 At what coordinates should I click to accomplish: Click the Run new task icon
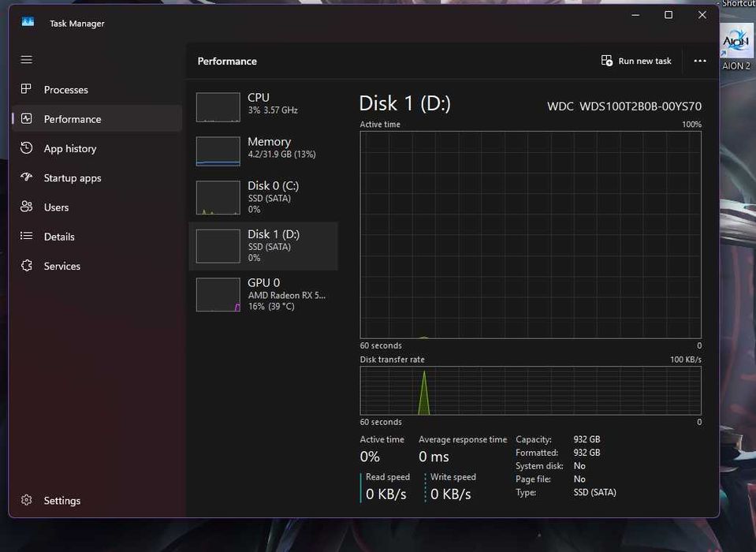(x=606, y=61)
